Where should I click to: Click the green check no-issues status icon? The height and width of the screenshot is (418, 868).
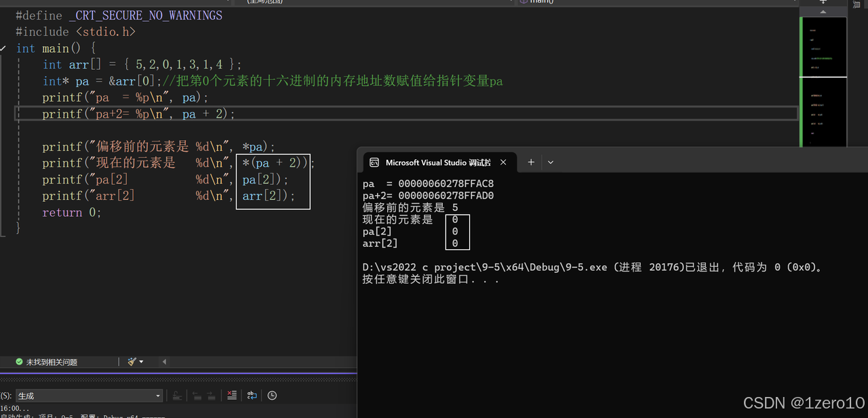pos(19,362)
